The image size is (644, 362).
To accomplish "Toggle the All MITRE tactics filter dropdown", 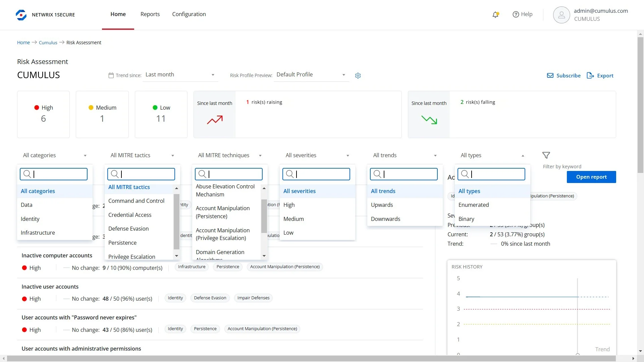I will [142, 155].
